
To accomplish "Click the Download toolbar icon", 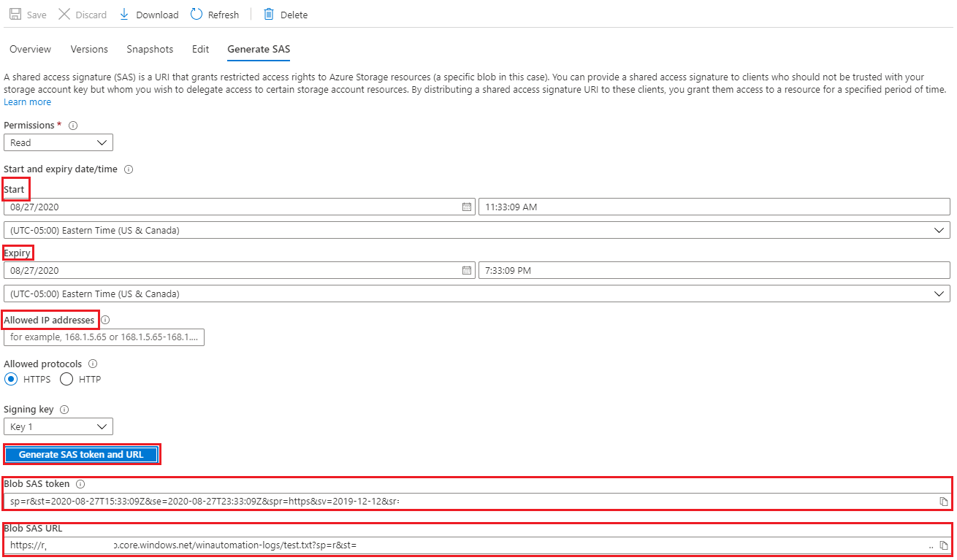I will point(124,15).
